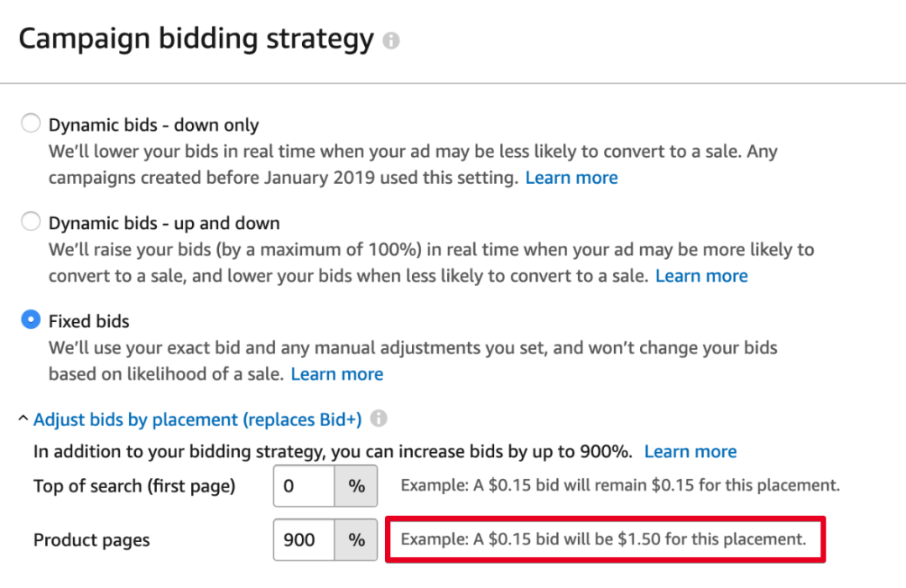
Task: Select Dynamic bids - up and down radio
Action: (31, 221)
